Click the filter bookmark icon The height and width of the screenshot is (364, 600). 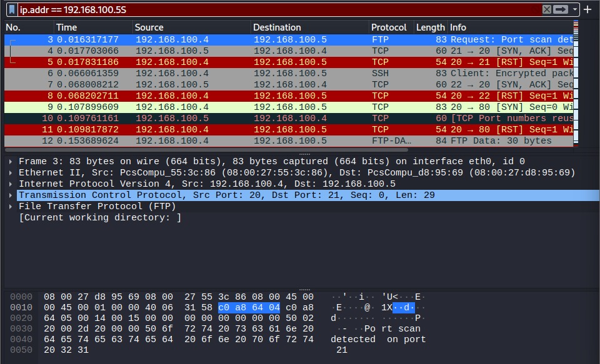[x=12, y=9]
